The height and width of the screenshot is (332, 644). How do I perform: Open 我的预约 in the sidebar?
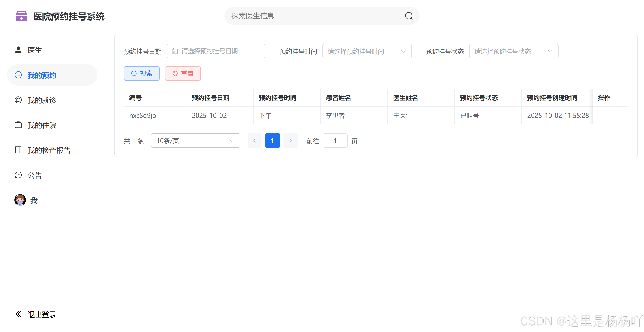click(x=42, y=75)
